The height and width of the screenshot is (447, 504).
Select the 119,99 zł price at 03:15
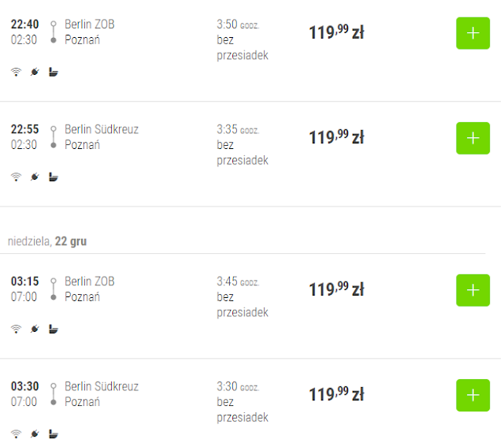[336, 289]
